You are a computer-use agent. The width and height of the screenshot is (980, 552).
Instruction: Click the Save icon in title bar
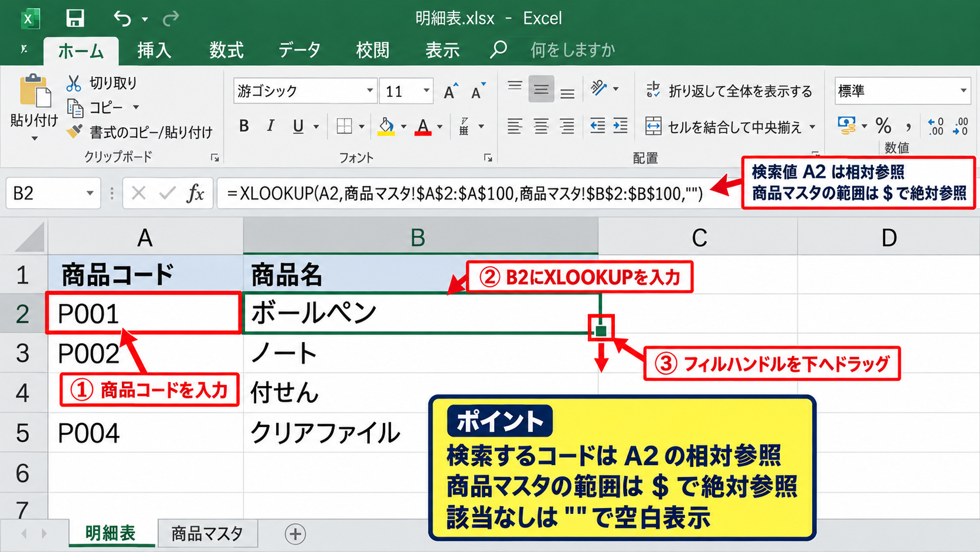click(75, 18)
